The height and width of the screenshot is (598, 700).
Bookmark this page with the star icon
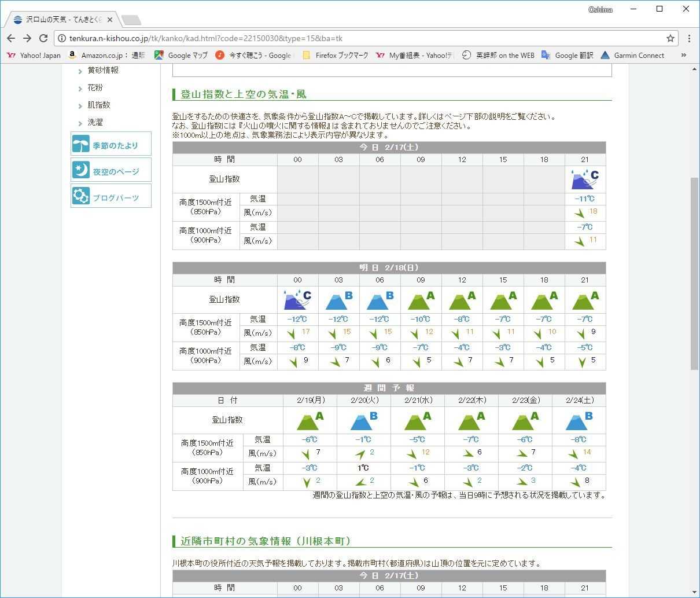670,38
